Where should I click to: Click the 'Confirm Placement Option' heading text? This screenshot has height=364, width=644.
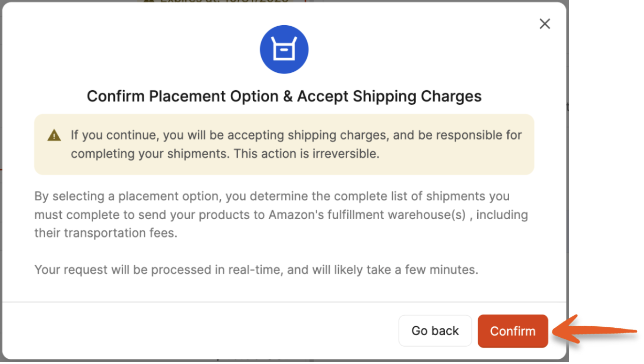click(x=183, y=97)
